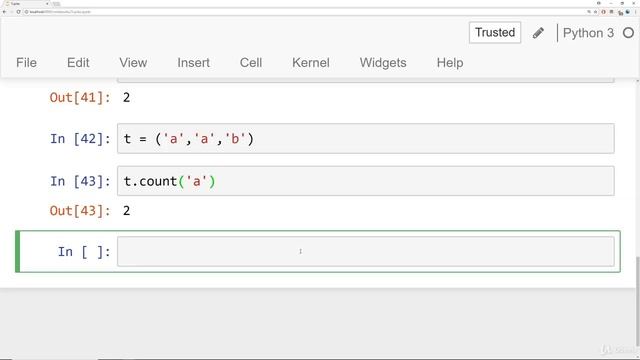The height and width of the screenshot is (360, 640).
Task: Open the File menu
Action: tap(27, 63)
